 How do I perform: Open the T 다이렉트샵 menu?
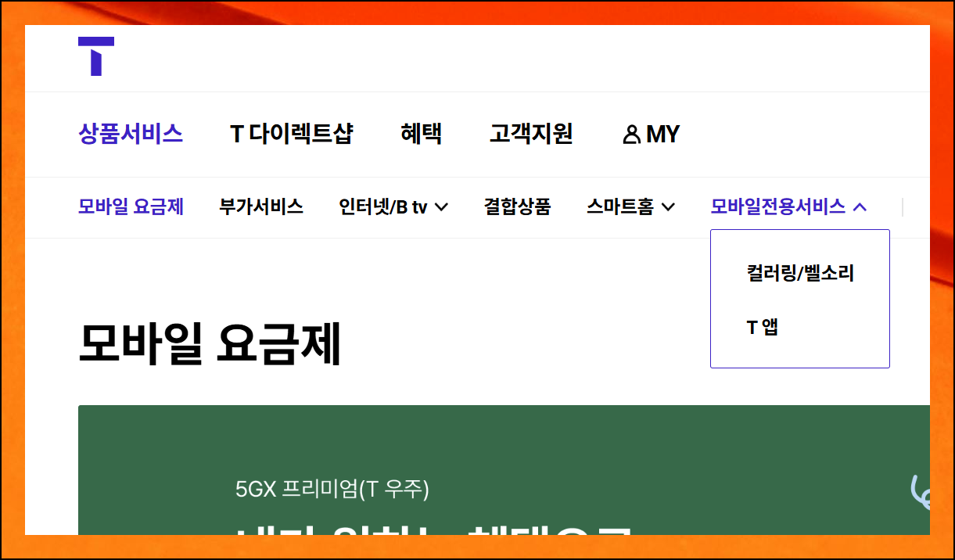tap(292, 134)
